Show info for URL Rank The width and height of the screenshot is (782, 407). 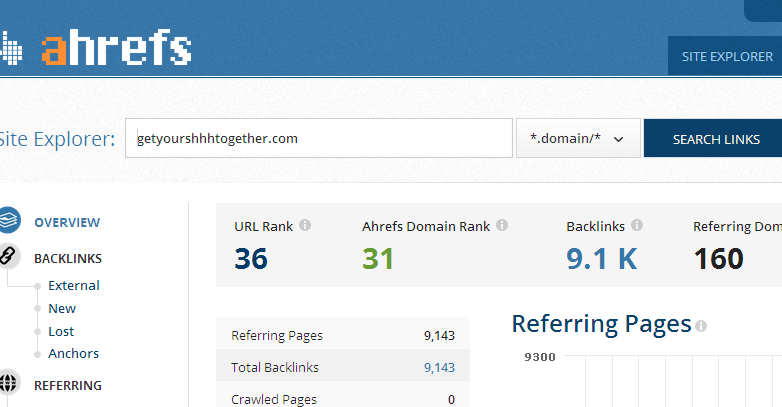coord(305,225)
